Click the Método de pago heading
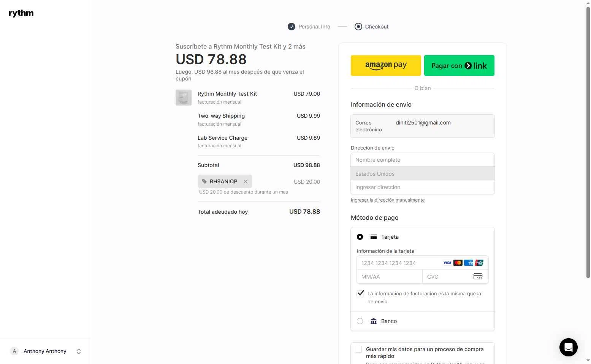Image resolution: width=591 pixels, height=364 pixels. click(x=375, y=217)
